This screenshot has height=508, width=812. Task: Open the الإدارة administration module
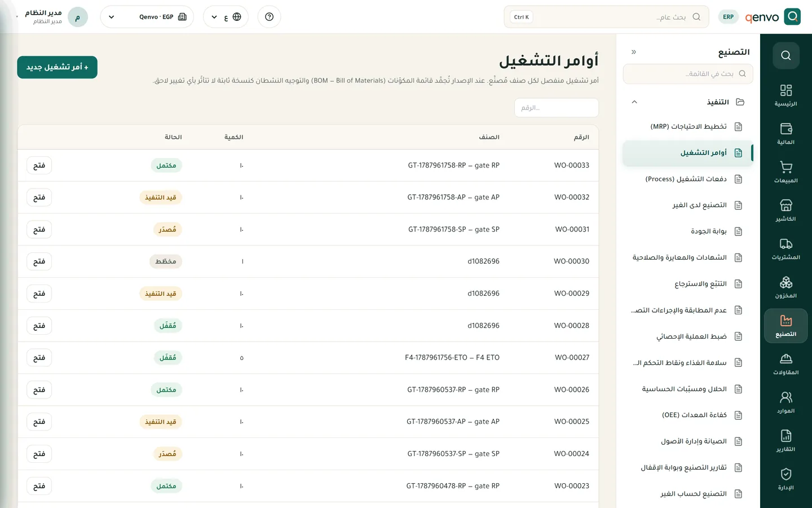[x=786, y=479]
